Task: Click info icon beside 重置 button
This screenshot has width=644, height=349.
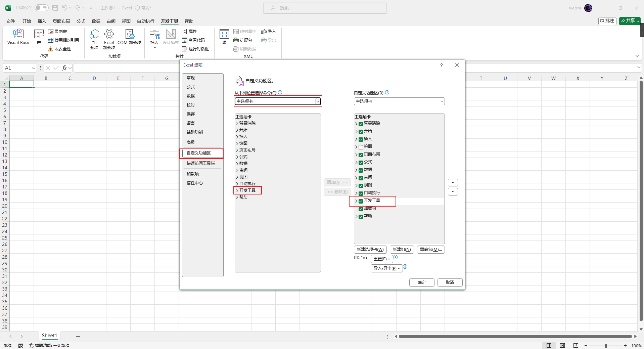Action: pyautogui.click(x=396, y=257)
